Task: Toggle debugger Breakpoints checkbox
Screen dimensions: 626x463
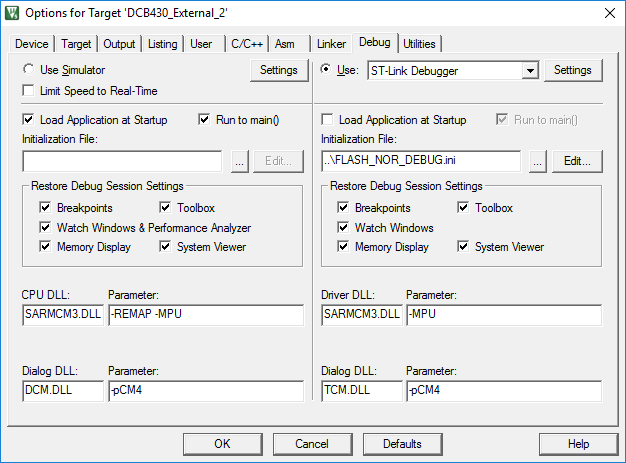Action: point(343,208)
